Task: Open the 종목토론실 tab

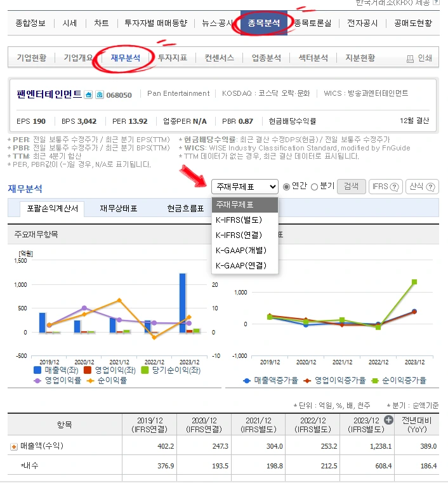Action: (x=313, y=23)
